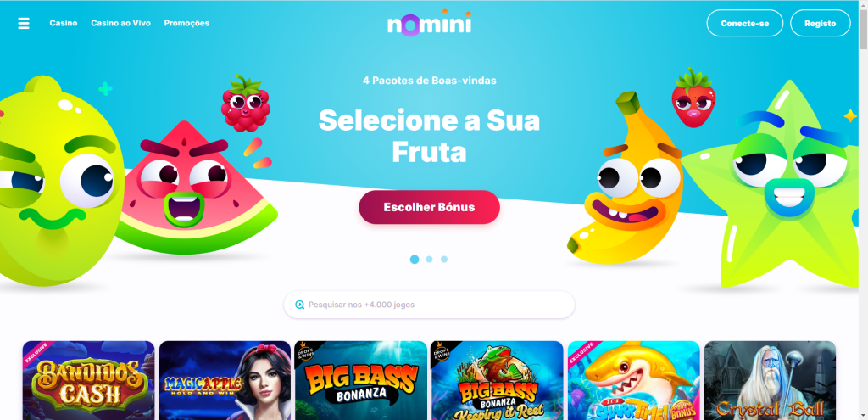
Task: Click the search magnifier icon
Action: point(299,305)
